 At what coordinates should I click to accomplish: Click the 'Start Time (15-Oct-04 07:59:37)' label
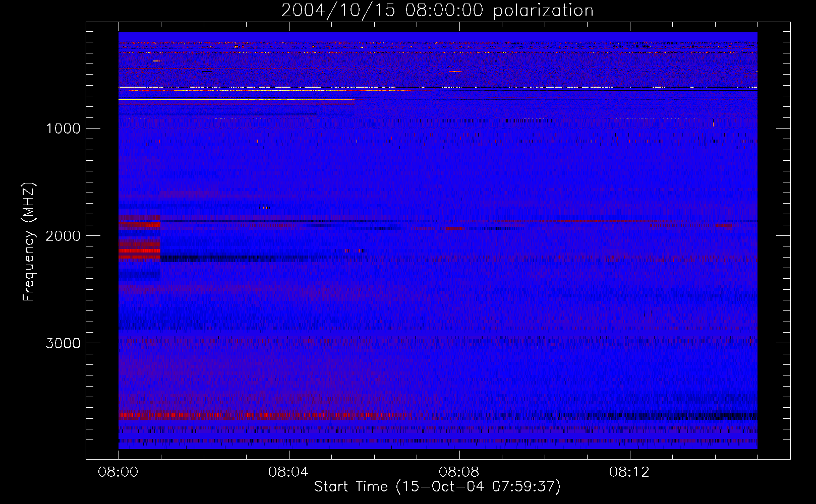tap(437, 487)
